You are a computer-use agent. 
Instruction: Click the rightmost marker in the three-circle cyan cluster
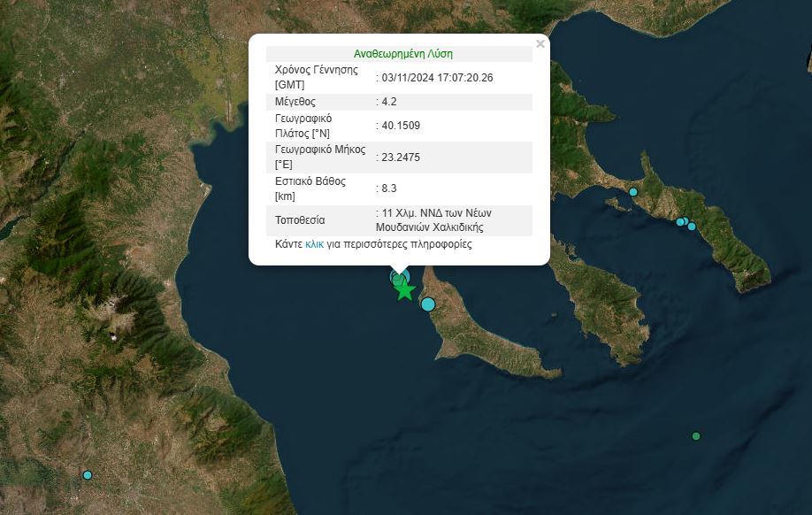692,227
